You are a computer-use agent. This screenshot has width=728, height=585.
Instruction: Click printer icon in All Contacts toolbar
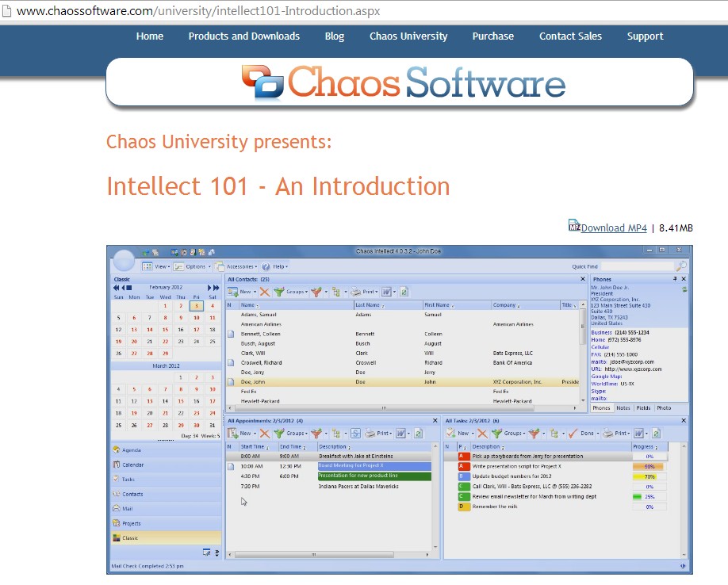tap(355, 292)
